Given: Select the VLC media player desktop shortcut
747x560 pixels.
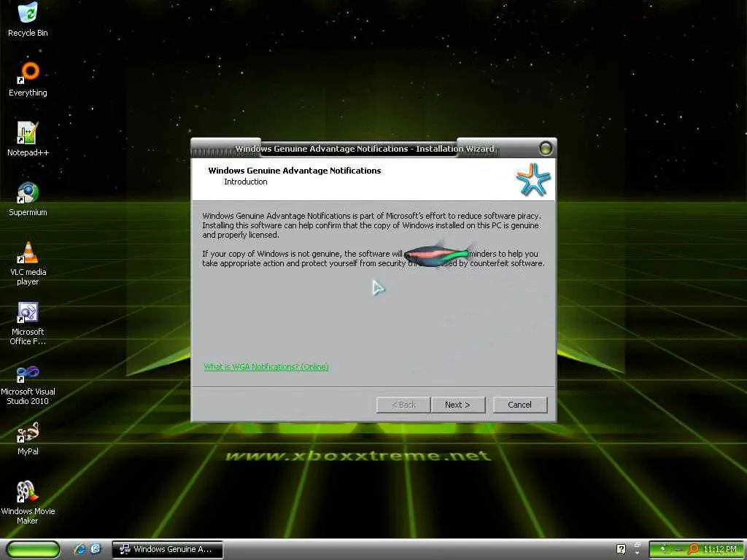Looking at the screenshot, I should pos(28,263).
